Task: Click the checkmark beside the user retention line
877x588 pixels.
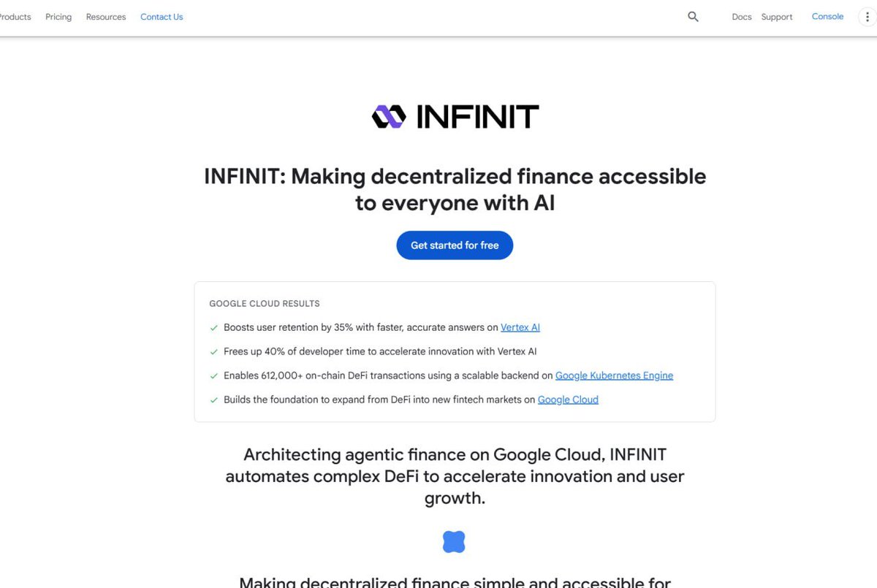Action: coord(214,328)
